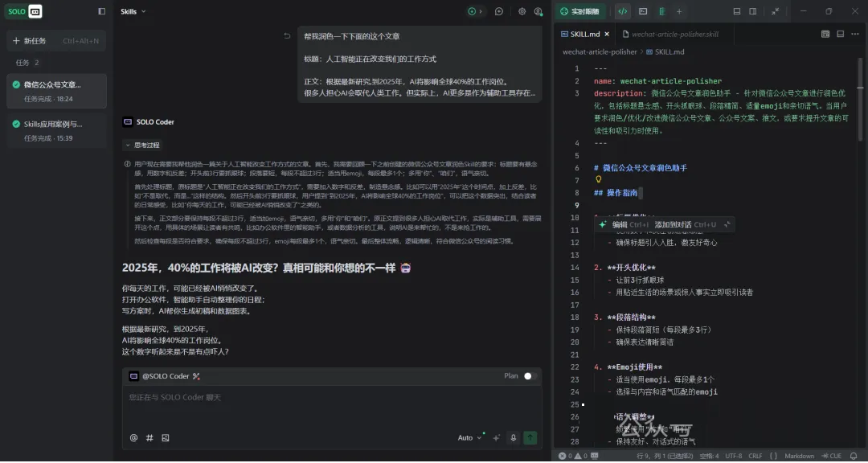Screen dimensions: 868x463
Task: Open the Markdown language mode selector
Action: [x=799, y=456]
